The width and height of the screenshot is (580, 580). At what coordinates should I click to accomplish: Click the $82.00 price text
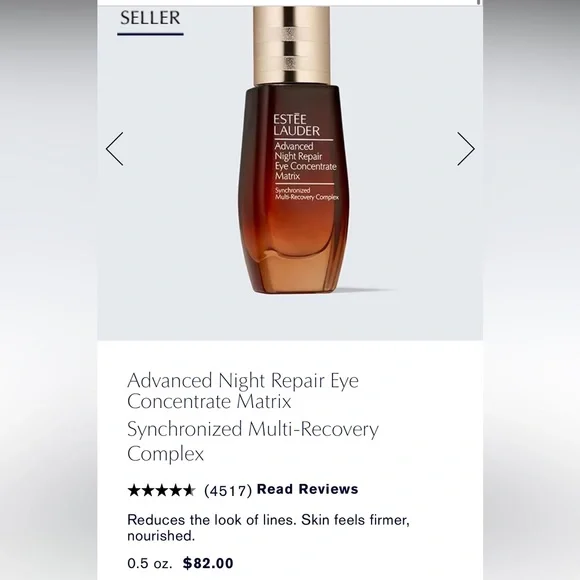(208, 563)
